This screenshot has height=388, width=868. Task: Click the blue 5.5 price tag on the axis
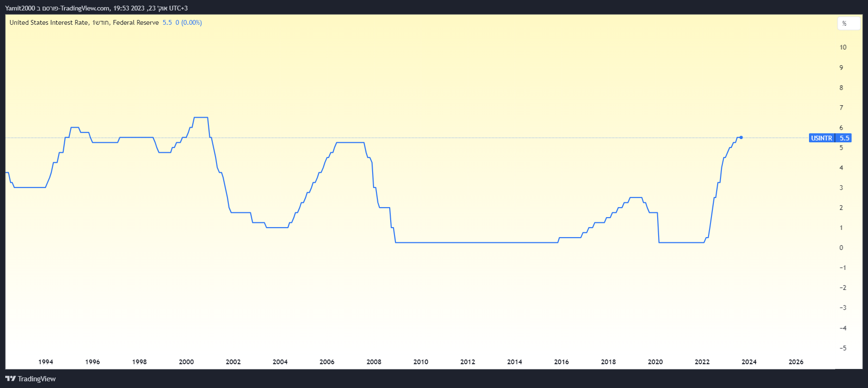pos(844,138)
